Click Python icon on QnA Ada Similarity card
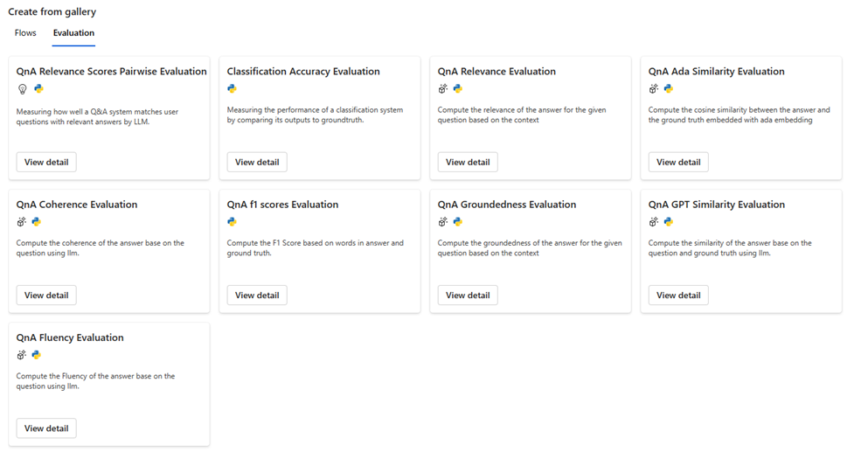Image resolution: width=868 pixels, height=459 pixels. click(x=669, y=88)
